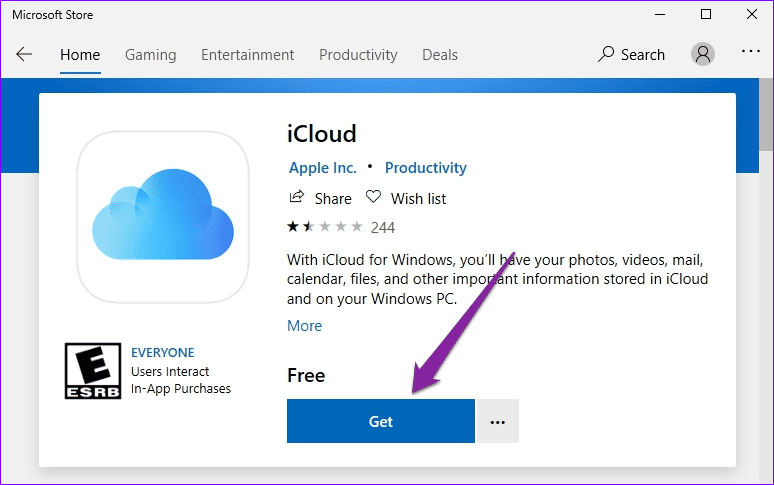The image size is (774, 485).
Task: Click the Users Interact text
Action: (170, 371)
